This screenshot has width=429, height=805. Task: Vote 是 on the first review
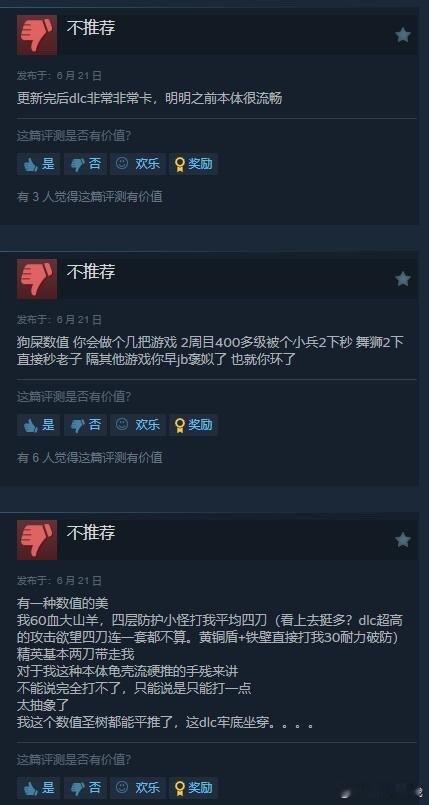point(38,164)
